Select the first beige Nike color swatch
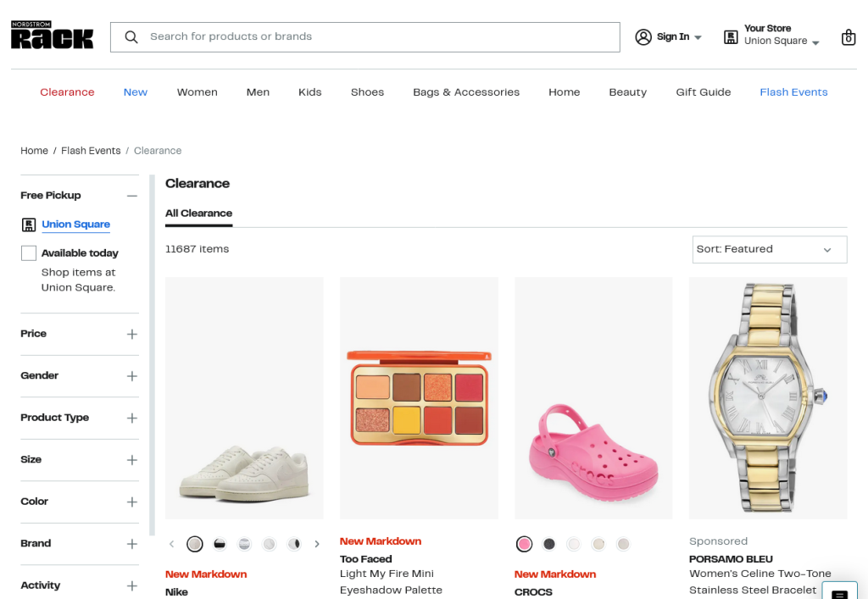The image size is (868, 599). pyautogui.click(x=195, y=544)
